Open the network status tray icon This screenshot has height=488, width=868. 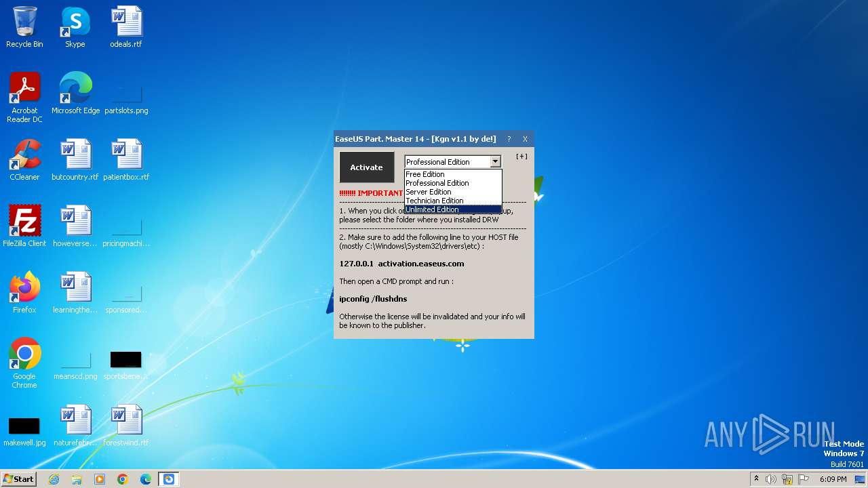[787, 479]
